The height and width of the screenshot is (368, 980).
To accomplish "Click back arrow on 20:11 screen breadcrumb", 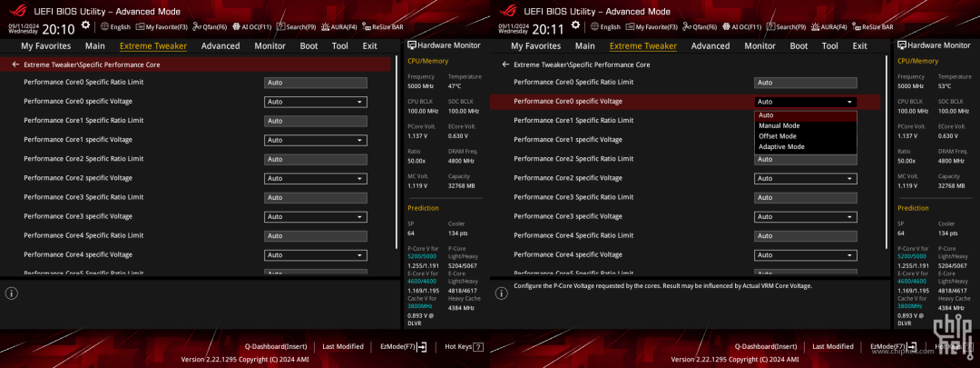I will pos(505,65).
